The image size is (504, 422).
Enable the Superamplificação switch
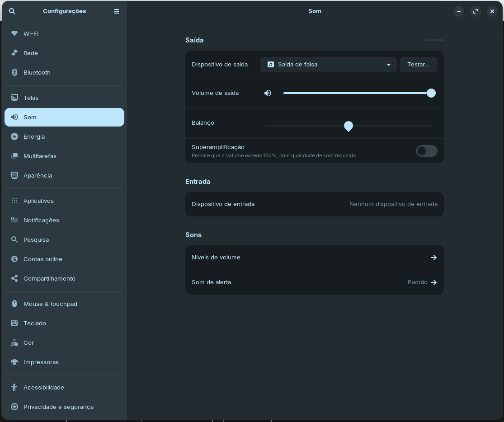[x=426, y=151]
